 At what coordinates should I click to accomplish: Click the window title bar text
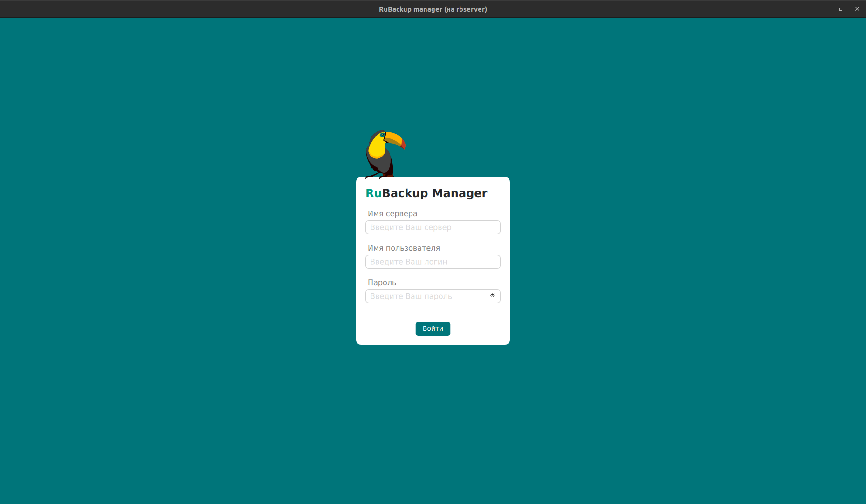(x=433, y=9)
